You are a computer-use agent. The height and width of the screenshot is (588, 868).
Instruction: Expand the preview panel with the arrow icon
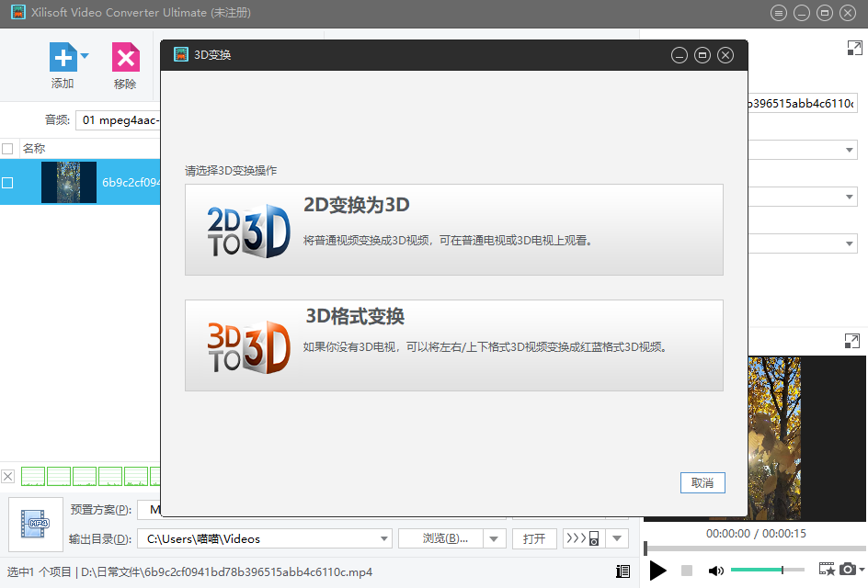tap(852, 341)
